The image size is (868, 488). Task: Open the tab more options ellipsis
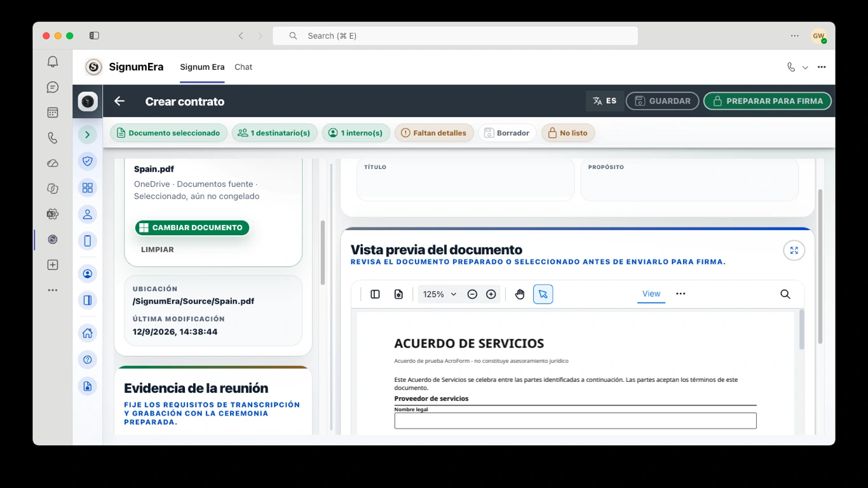tap(822, 67)
